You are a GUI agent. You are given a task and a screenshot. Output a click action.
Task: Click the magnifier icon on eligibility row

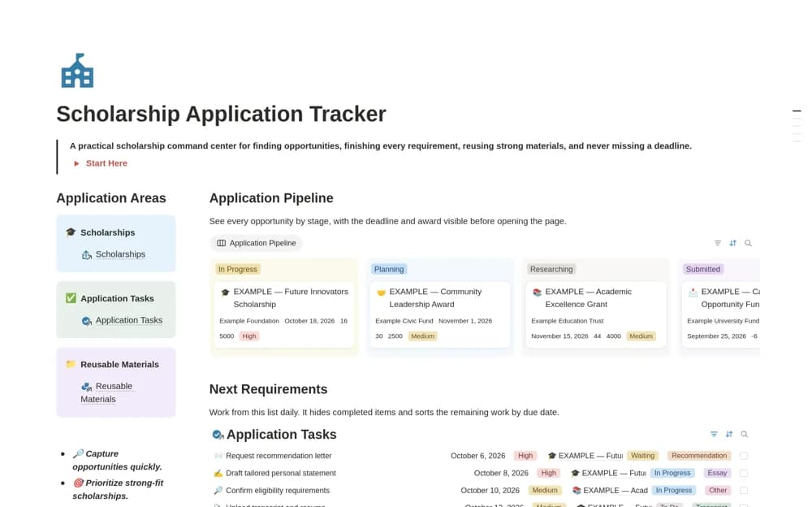pos(218,491)
